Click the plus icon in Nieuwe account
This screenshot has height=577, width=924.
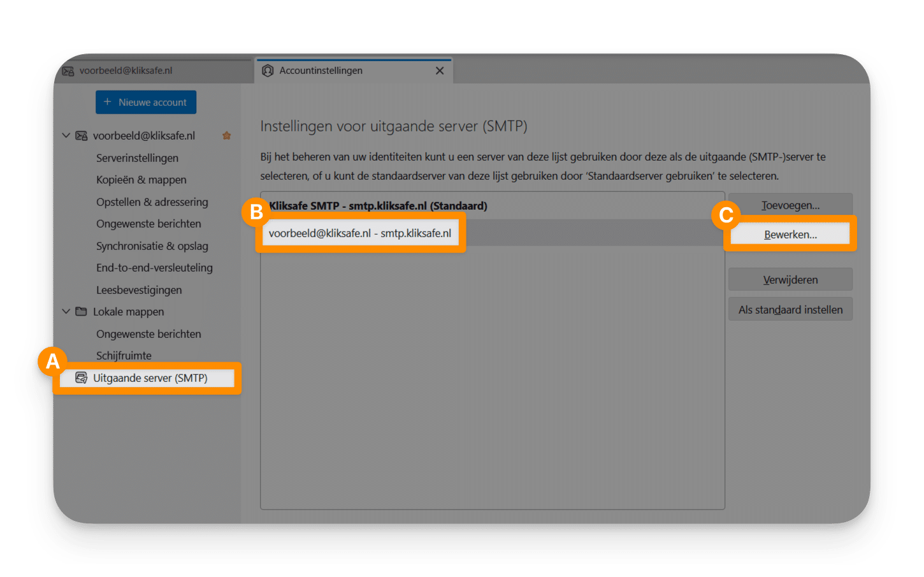click(x=107, y=102)
